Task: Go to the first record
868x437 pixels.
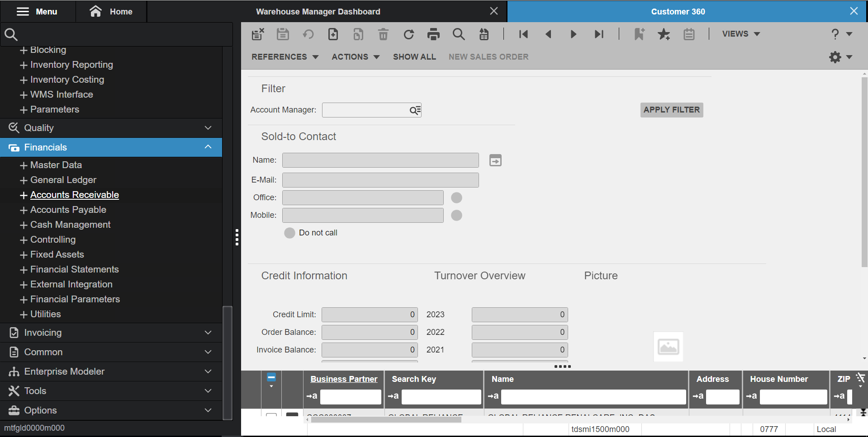Action: 523,34
